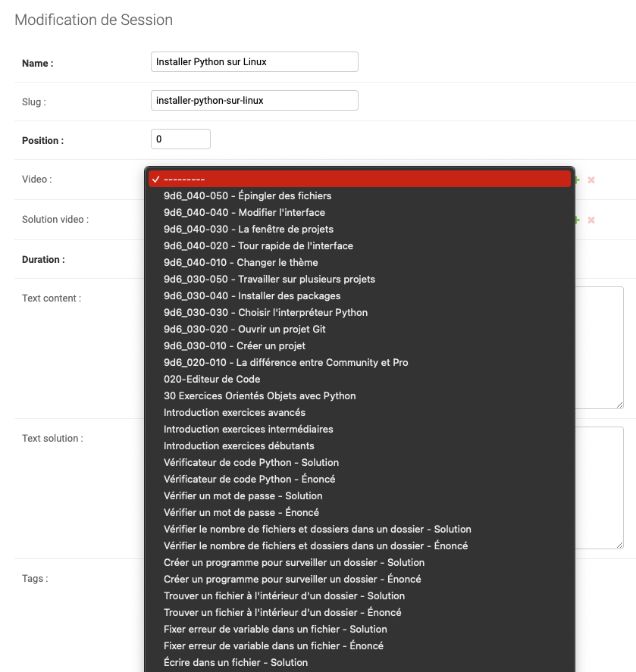Click the red delete icon beside Video
This screenshot has width=636, height=672.
tap(591, 180)
